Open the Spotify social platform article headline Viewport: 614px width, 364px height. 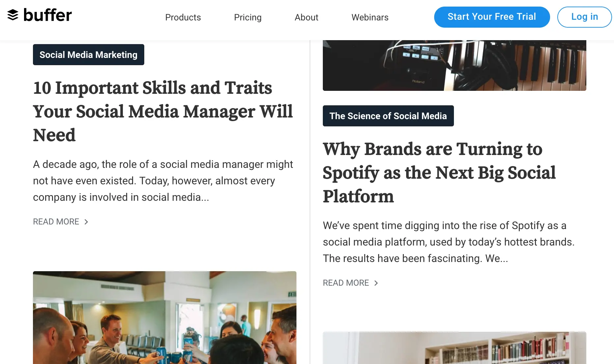439,172
